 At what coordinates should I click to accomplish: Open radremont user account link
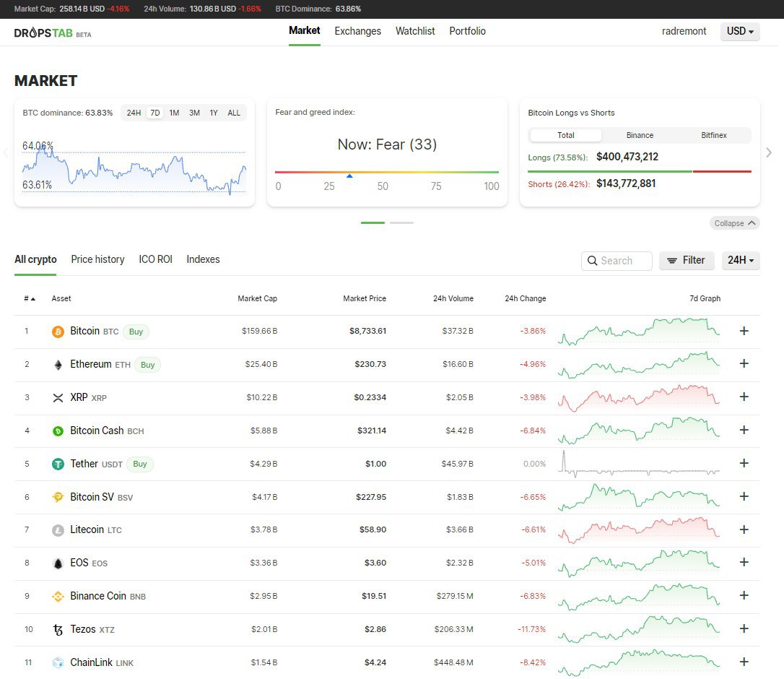pos(684,32)
